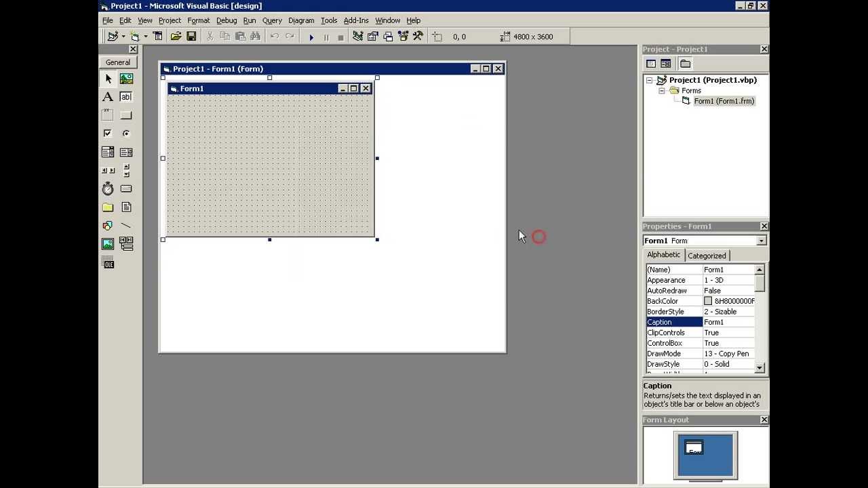The height and width of the screenshot is (488, 868).
Task: Open the Format menu
Action: (x=199, y=20)
